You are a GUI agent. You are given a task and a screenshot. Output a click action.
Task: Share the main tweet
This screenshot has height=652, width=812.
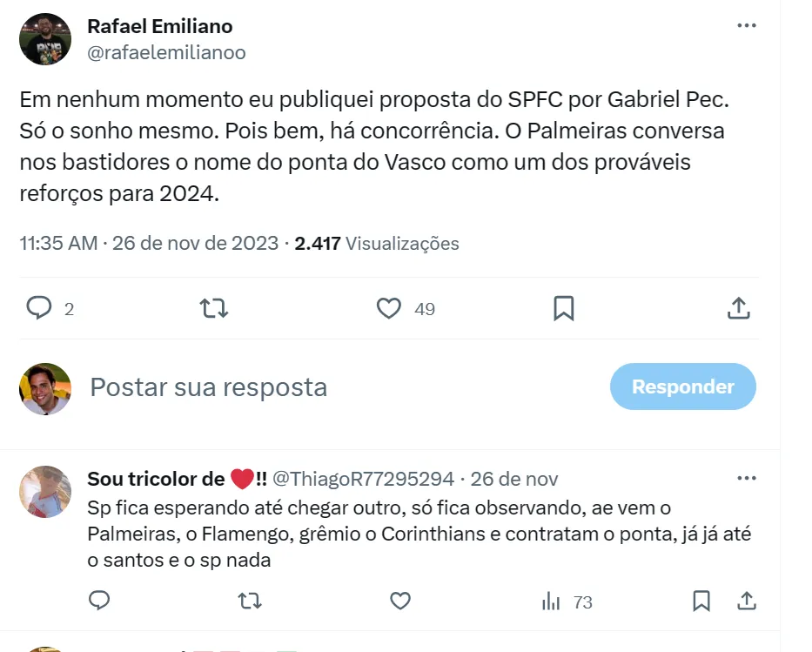[738, 308]
